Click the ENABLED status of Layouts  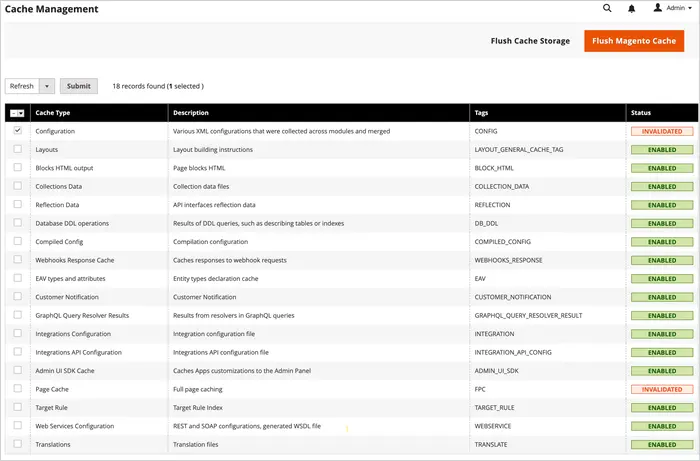point(662,150)
